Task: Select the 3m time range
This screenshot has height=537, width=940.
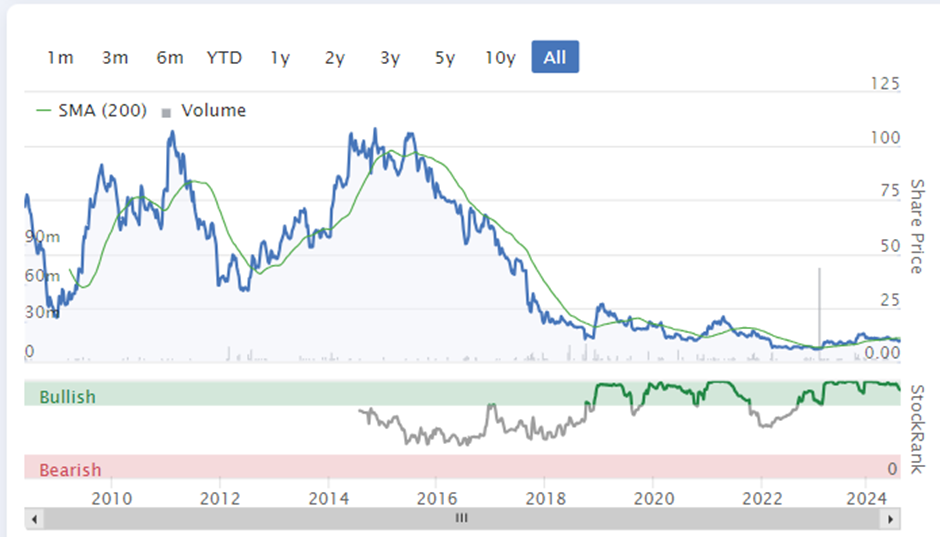Action: (115, 58)
